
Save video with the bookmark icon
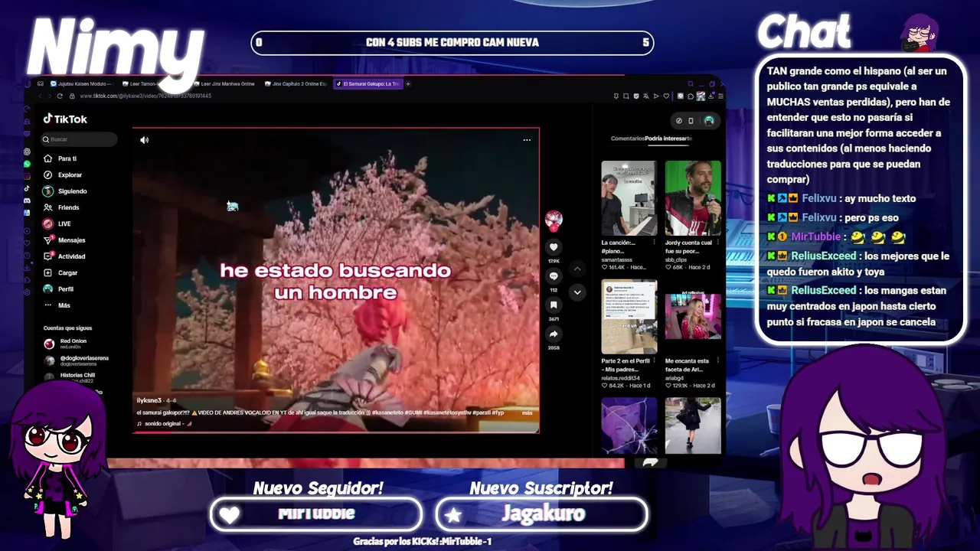554,305
